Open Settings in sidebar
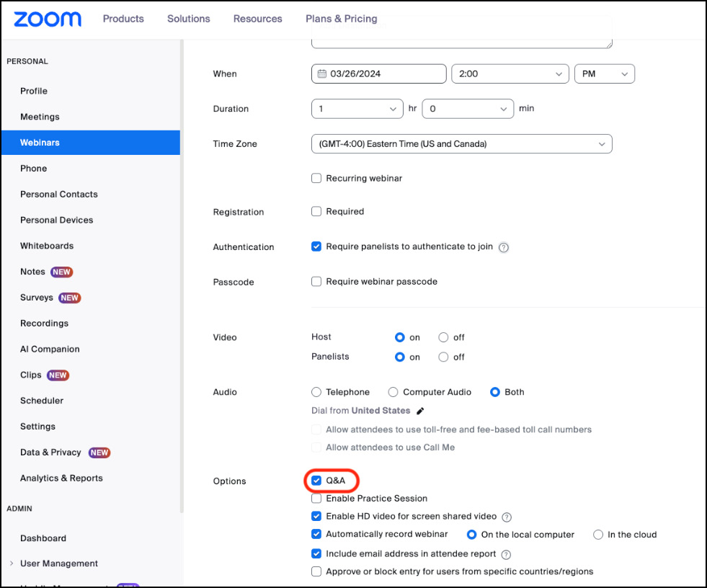The image size is (707, 588). 38,427
